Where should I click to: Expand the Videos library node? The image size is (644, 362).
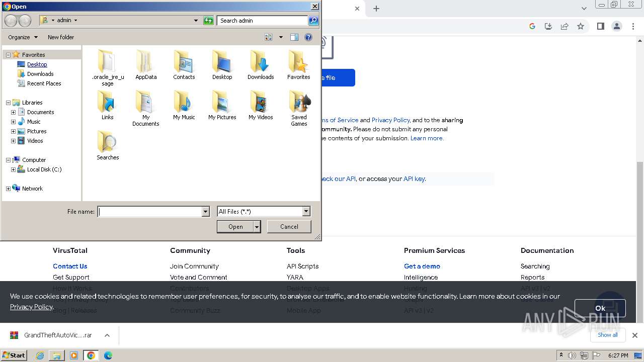[x=13, y=141]
